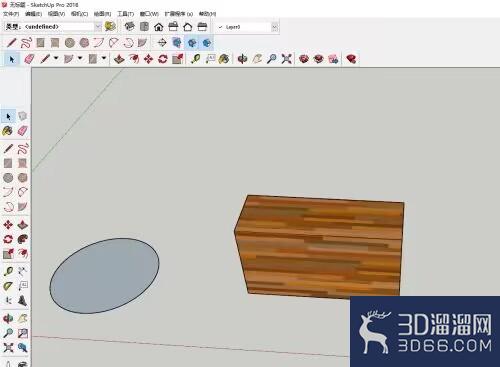Open the Layer0 layer dropdown arrow
500x367 pixels.
click(x=275, y=27)
